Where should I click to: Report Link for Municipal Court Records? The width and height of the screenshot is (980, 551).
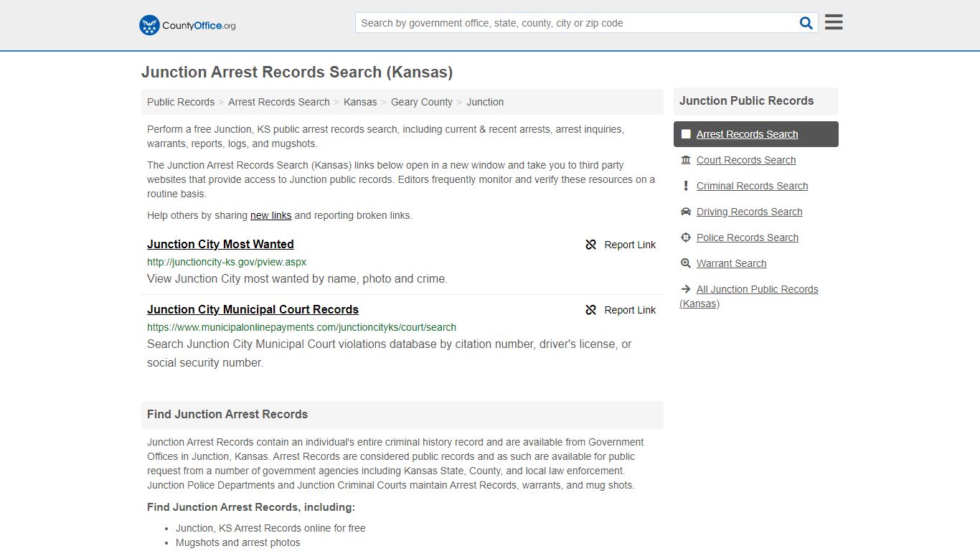[x=630, y=310]
